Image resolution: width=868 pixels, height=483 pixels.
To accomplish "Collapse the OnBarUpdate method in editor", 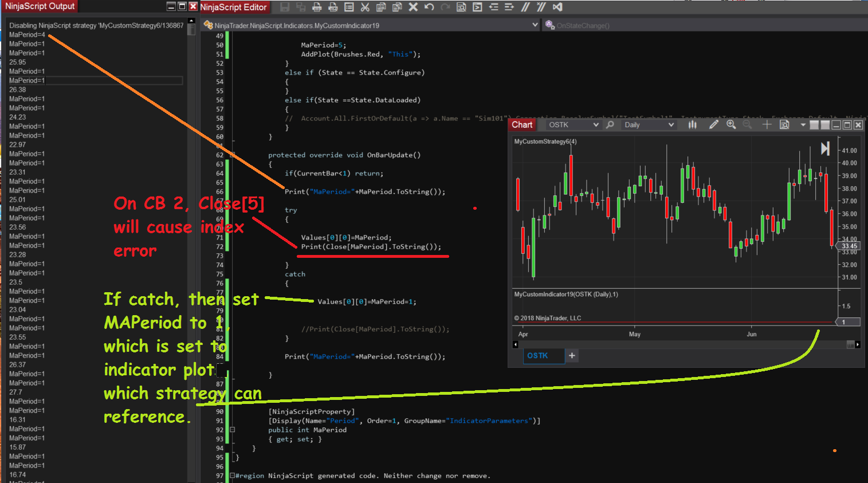I will (232, 155).
